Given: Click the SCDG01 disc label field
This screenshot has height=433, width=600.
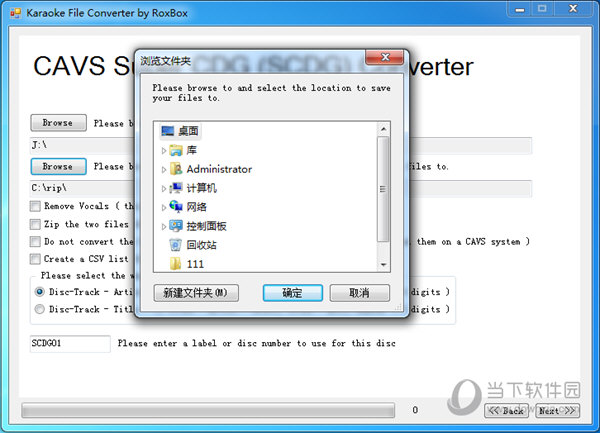Looking at the screenshot, I should tap(70, 343).
